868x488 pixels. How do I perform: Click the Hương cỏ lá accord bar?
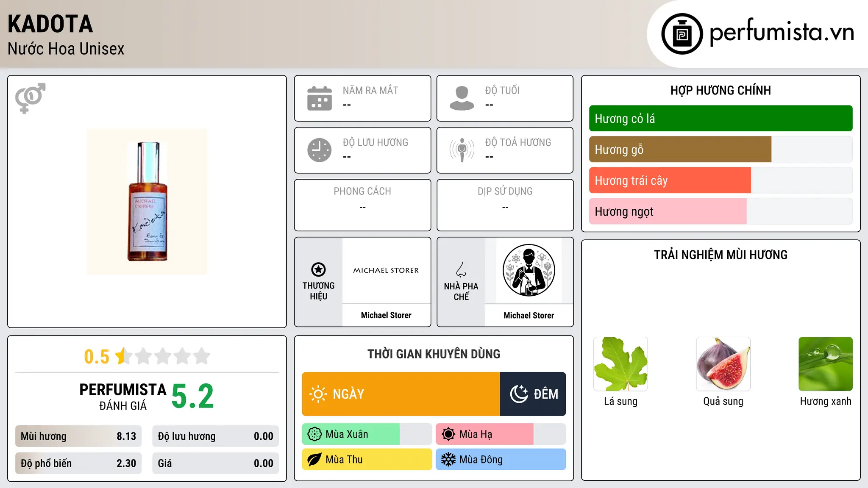[721, 119]
